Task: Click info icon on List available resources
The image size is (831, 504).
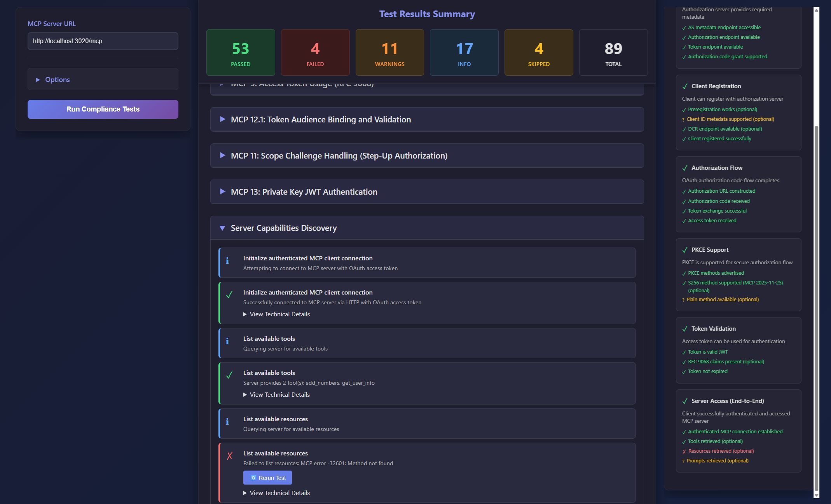Action: click(x=227, y=422)
